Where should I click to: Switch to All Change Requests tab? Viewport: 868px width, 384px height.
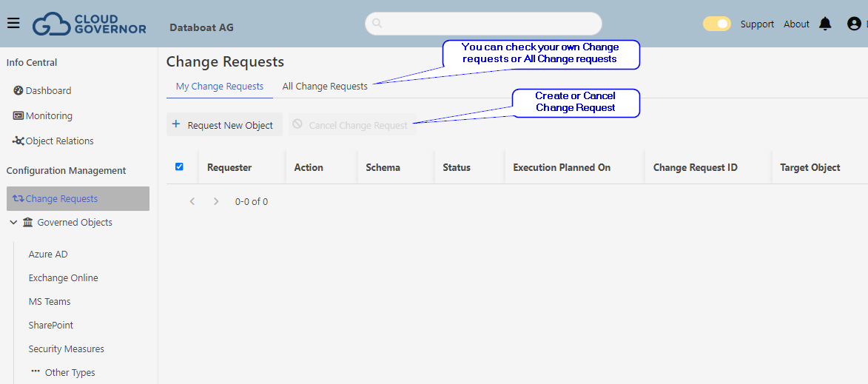[x=325, y=87]
